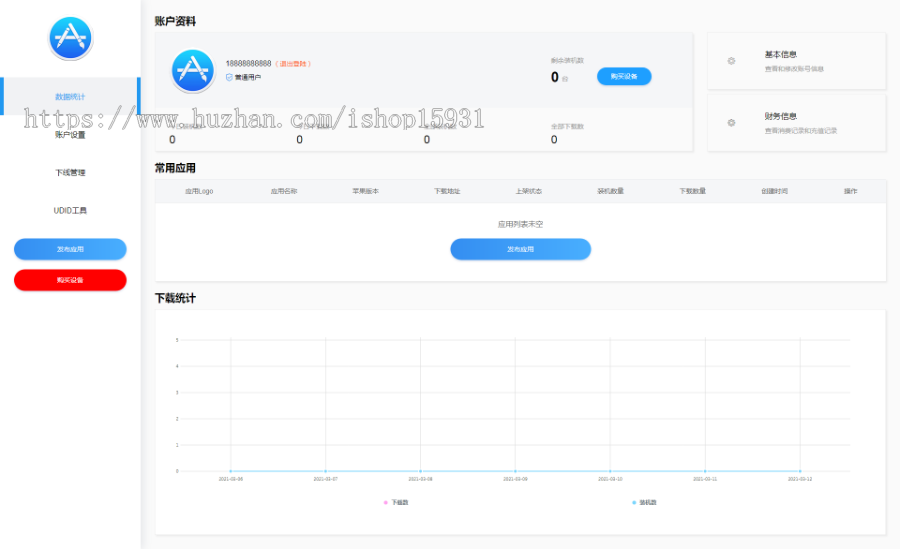Click the App Store logo in the sidebar

tap(71, 38)
